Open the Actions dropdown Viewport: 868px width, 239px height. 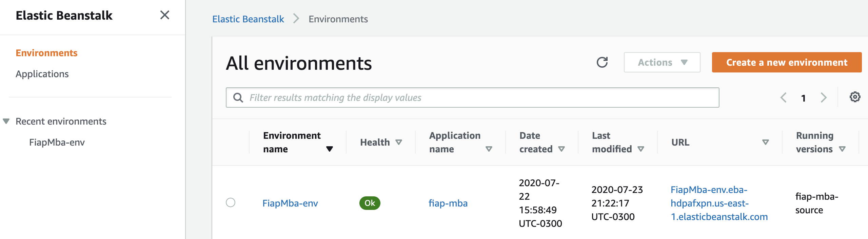click(662, 62)
